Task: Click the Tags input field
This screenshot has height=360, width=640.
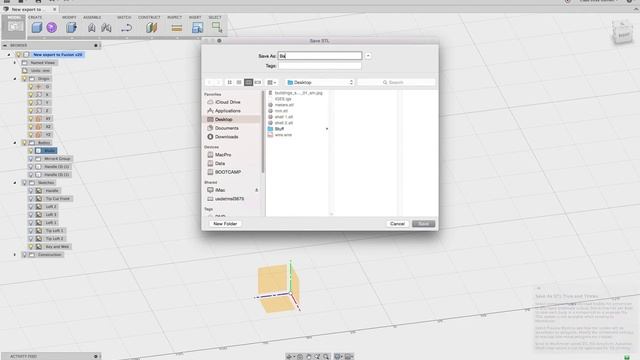Action: [320, 66]
